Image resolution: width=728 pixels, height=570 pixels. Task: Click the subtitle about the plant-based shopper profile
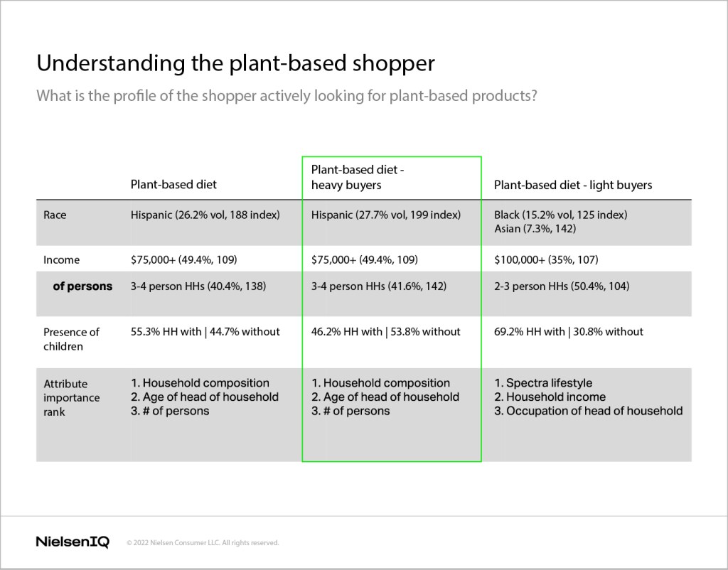pos(287,96)
